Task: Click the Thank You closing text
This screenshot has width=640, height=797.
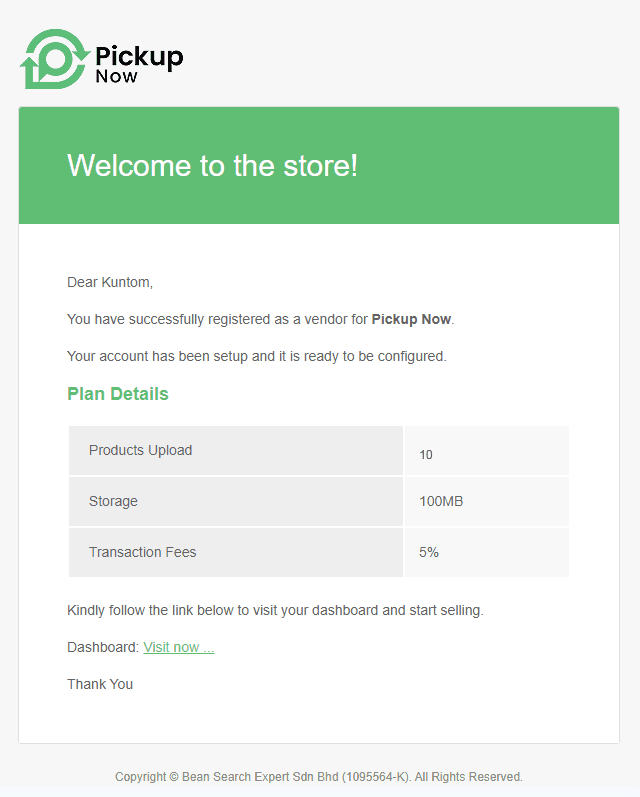Action: tap(100, 684)
